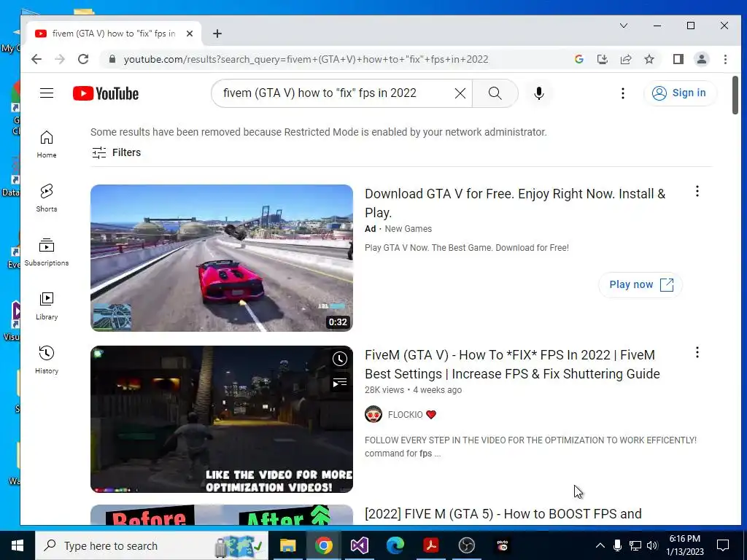Open YouTube settings three-dot menu
The width and height of the screenshot is (747, 560).
(623, 93)
